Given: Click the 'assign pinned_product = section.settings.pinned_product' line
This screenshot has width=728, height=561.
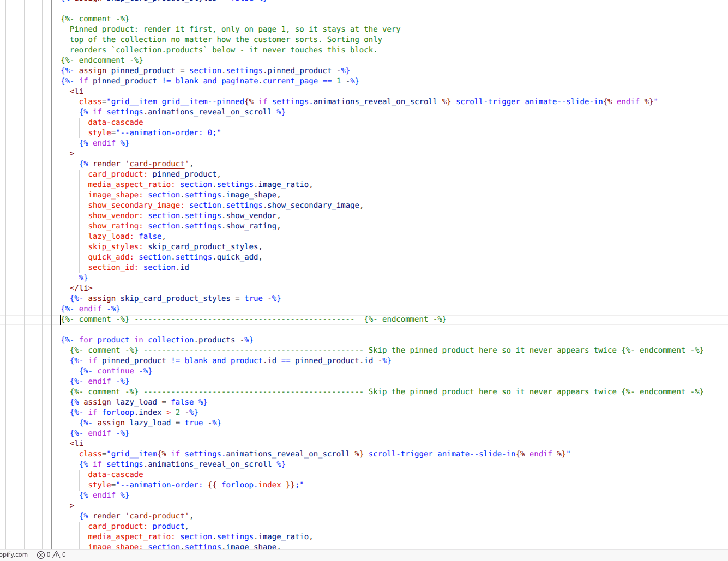Looking at the screenshot, I should [205, 70].
